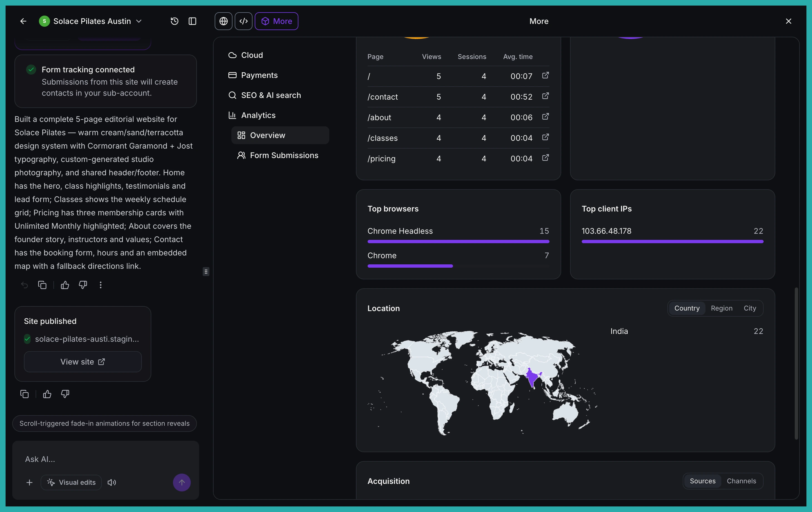The image size is (812, 512).
Task: Select the scroll-triggered fade-in animations suggestion
Action: pos(105,424)
